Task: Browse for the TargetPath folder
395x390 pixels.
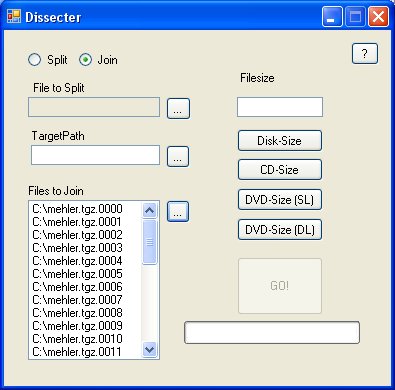Action: click(178, 156)
